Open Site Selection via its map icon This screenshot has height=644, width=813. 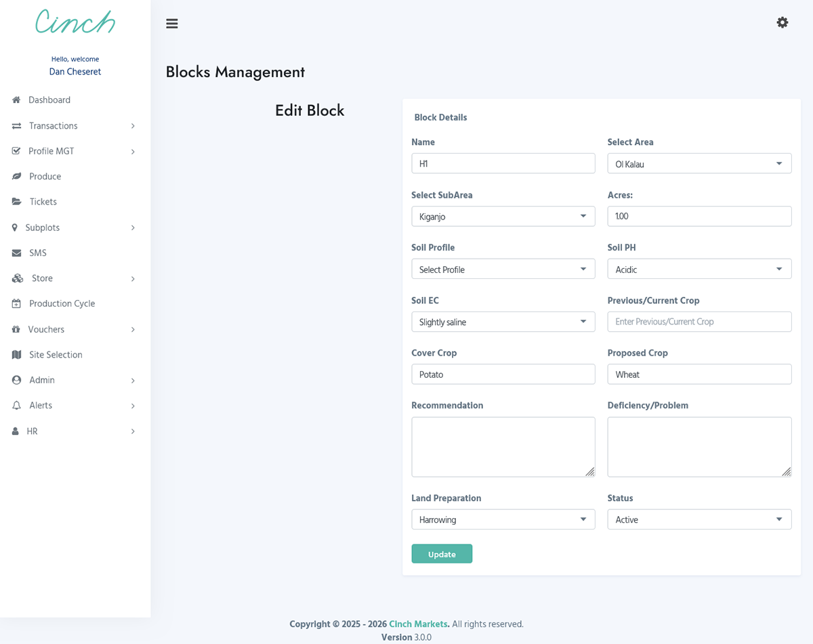(x=15, y=354)
